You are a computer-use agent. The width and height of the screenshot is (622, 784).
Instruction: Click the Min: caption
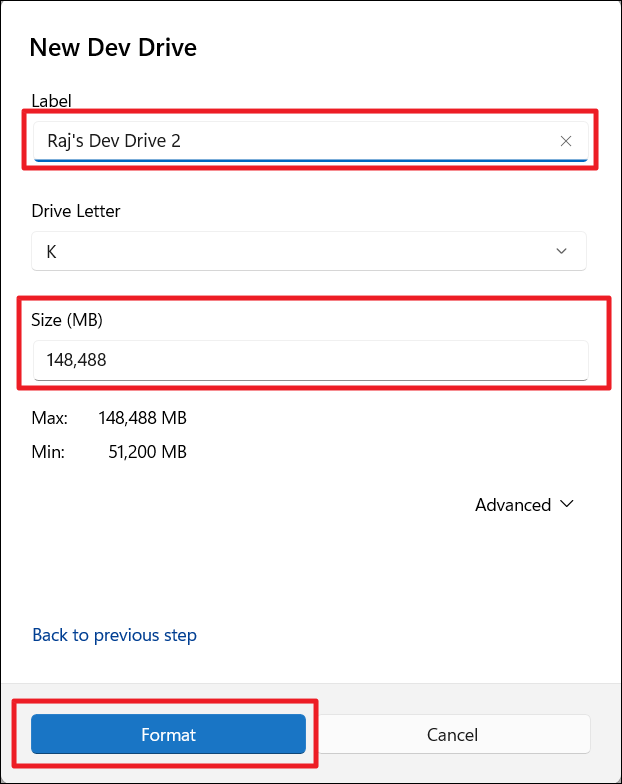pos(48,451)
